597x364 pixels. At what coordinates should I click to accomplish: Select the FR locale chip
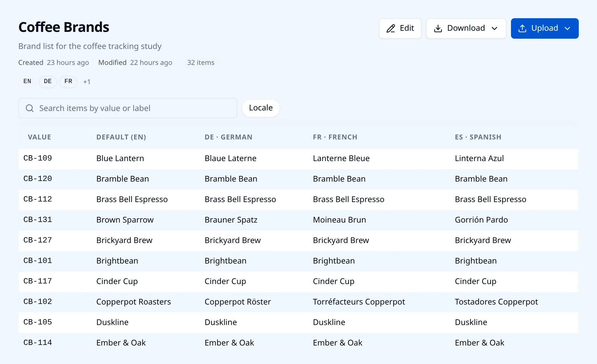click(68, 82)
